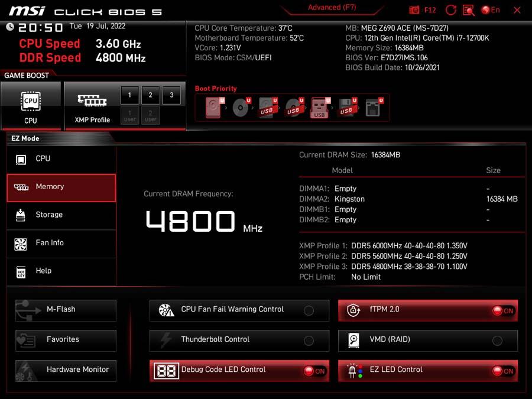Click the EZ LED lamp icon

355,371
